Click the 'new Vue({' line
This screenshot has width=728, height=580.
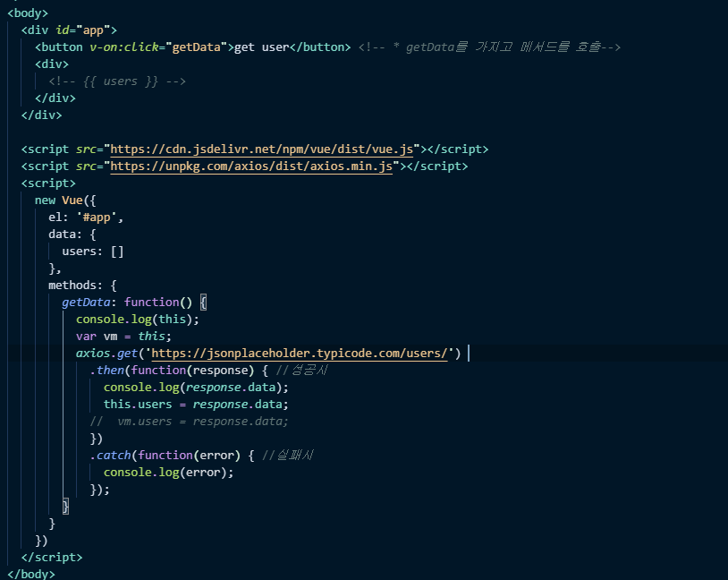click(65, 200)
